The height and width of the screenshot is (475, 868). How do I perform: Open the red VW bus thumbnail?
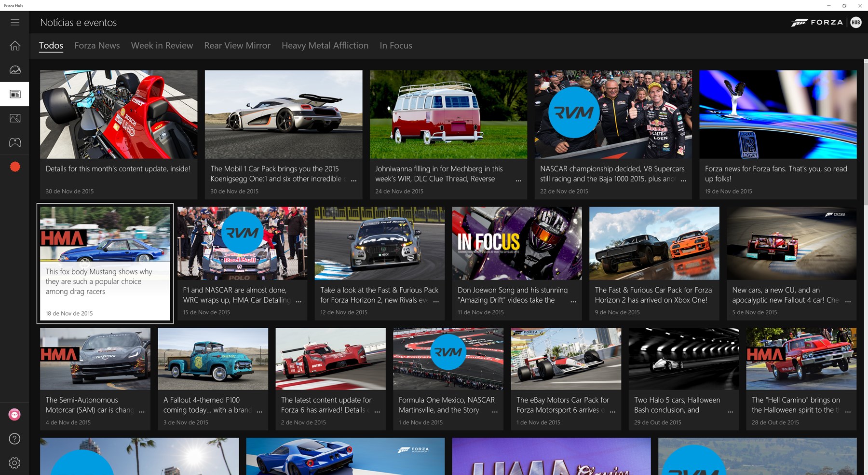(x=448, y=114)
